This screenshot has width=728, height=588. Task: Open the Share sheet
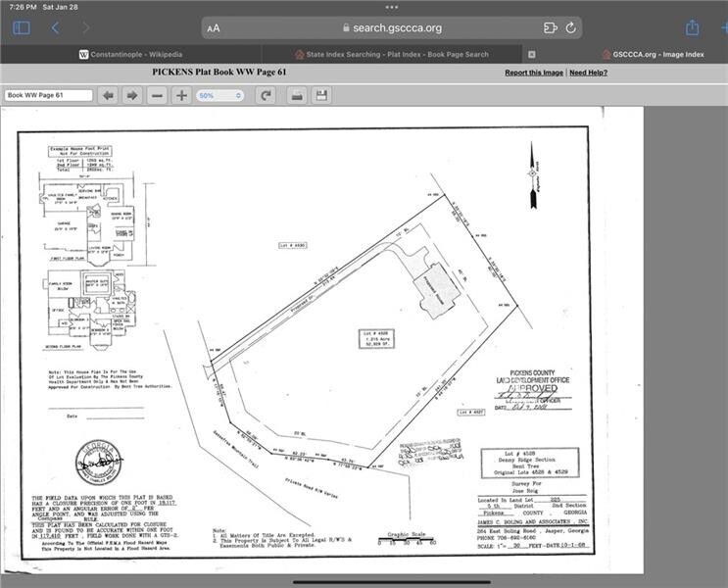pos(693,27)
